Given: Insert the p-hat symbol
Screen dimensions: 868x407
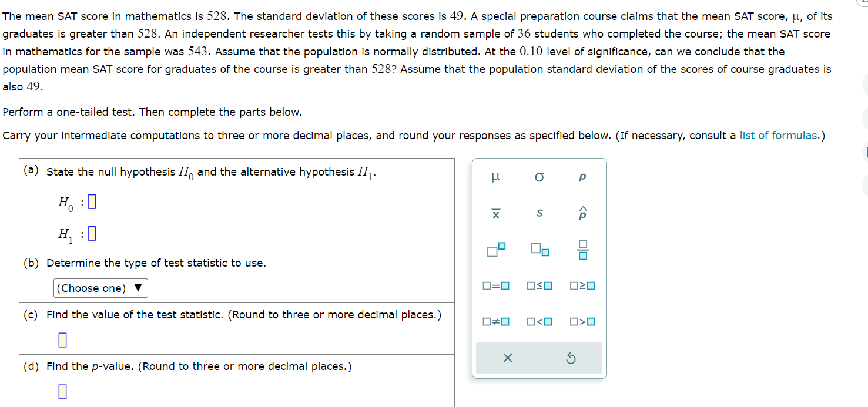Looking at the screenshot, I should click(581, 214).
